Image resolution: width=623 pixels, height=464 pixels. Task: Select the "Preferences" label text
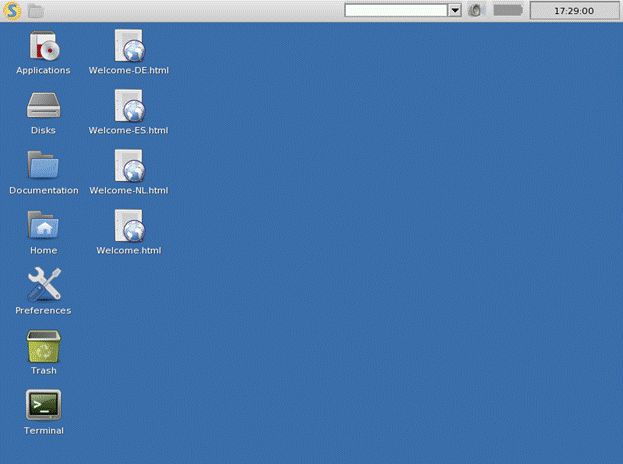pos(43,310)
